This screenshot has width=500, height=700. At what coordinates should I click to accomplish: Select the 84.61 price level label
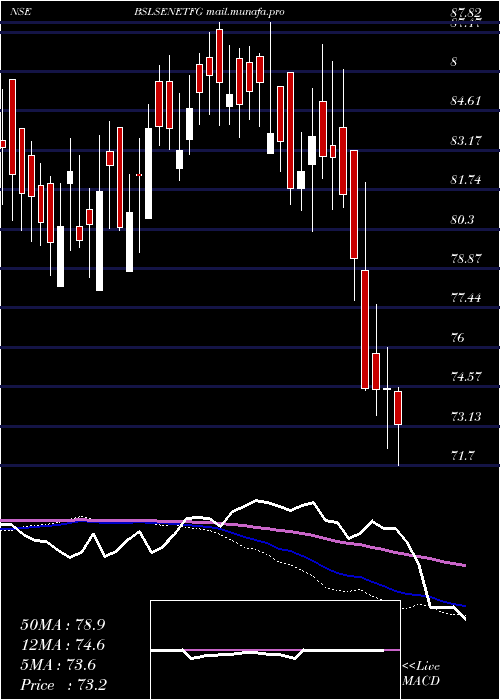pyautogui.click(x=466, y=100)
